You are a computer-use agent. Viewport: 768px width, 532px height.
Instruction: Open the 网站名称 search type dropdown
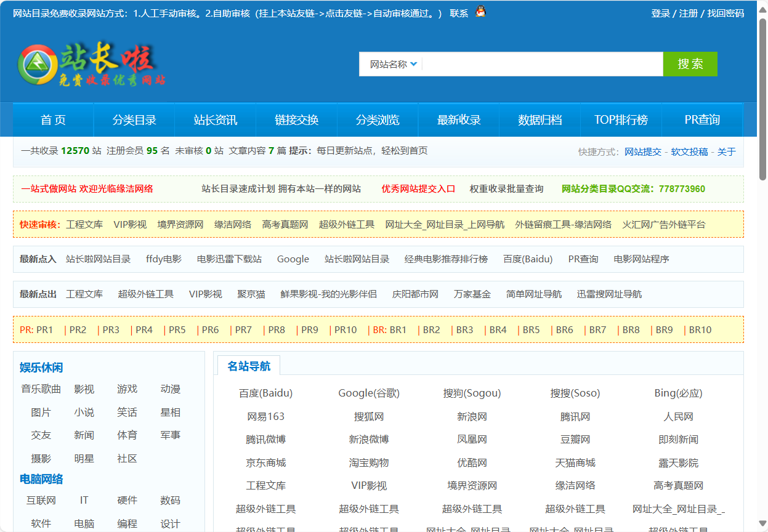point(393,64)
